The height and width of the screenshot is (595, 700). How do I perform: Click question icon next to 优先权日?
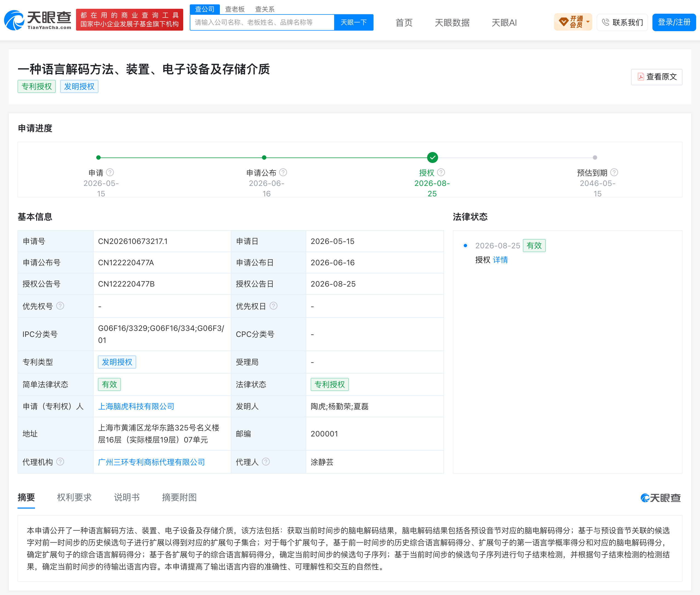[x=274, y=306]
